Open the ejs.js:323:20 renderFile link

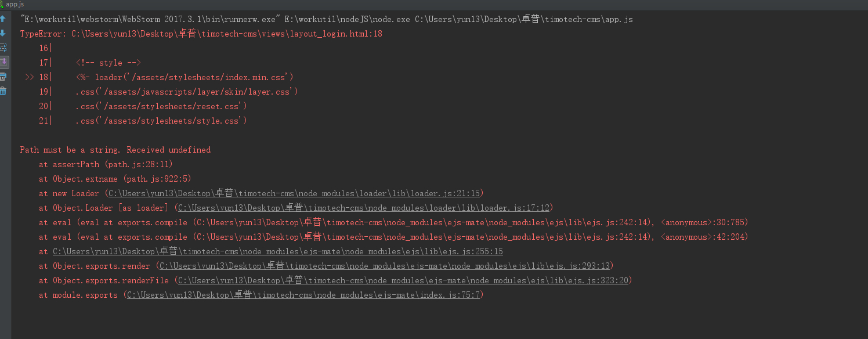tap(403, 280)
